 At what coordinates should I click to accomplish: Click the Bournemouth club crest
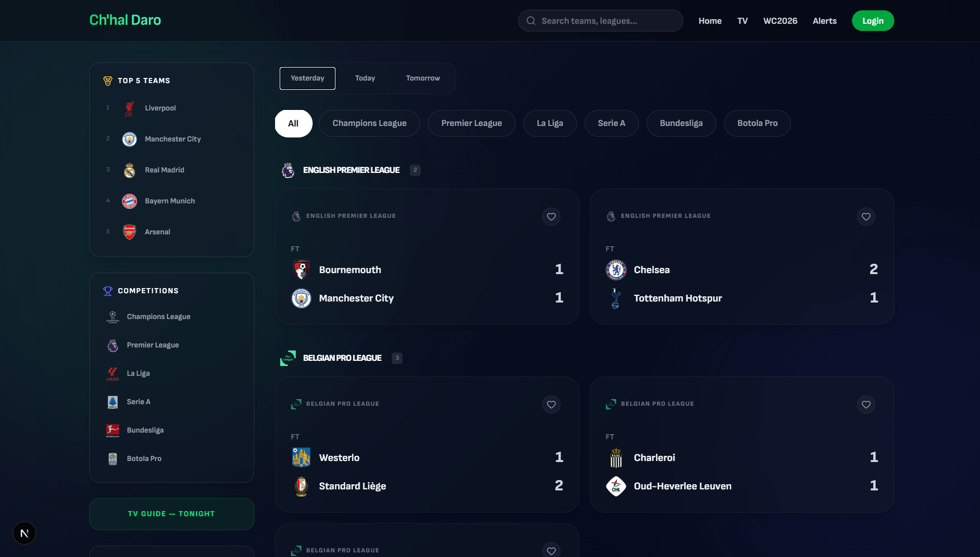pyautogui.click(x=301, y=270)
